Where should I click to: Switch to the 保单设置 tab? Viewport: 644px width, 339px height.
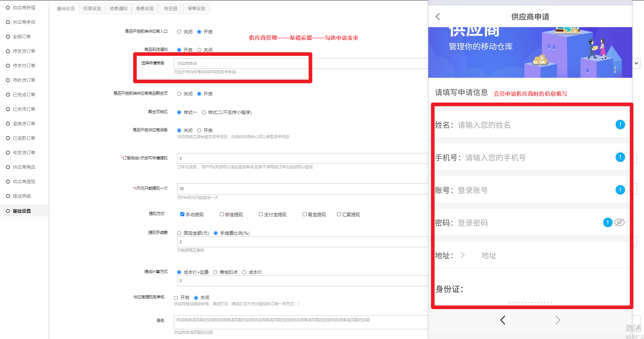point(196,8)
